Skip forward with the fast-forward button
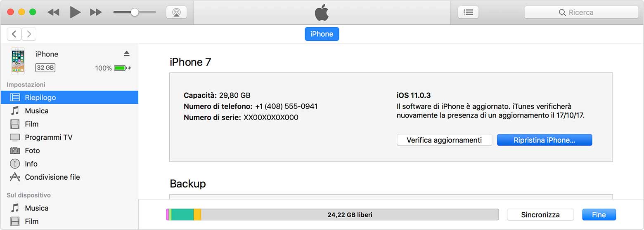Viewport: 644px width, 230px height. 96,12
